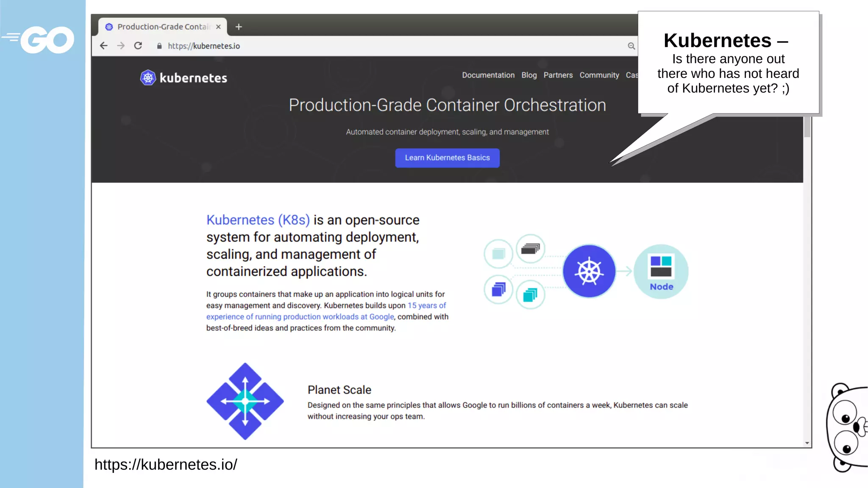Open the Documentation menu item

[x=488, y=75]
